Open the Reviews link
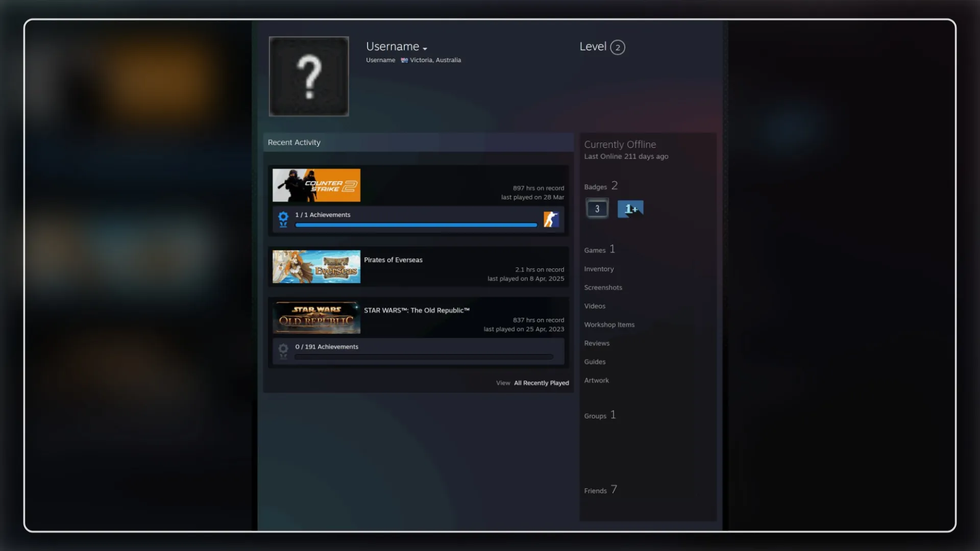 pos(597,343)
